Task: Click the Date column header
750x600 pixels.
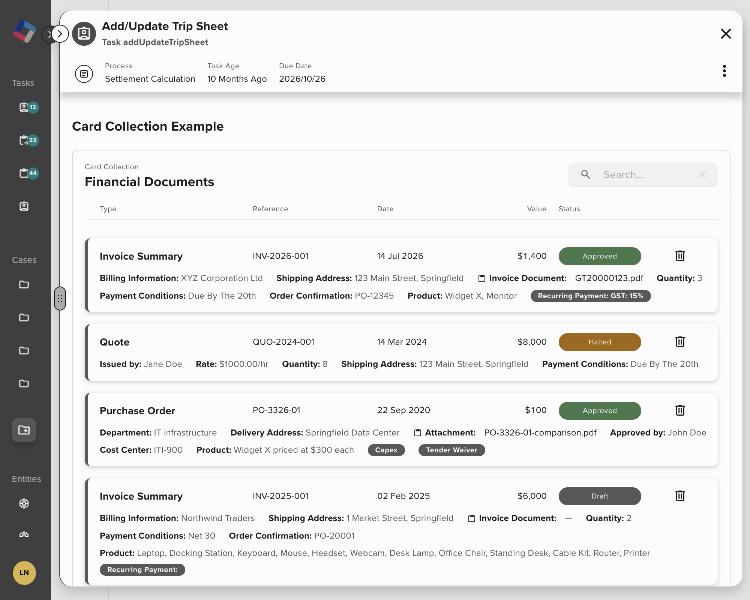Action: 385,209
